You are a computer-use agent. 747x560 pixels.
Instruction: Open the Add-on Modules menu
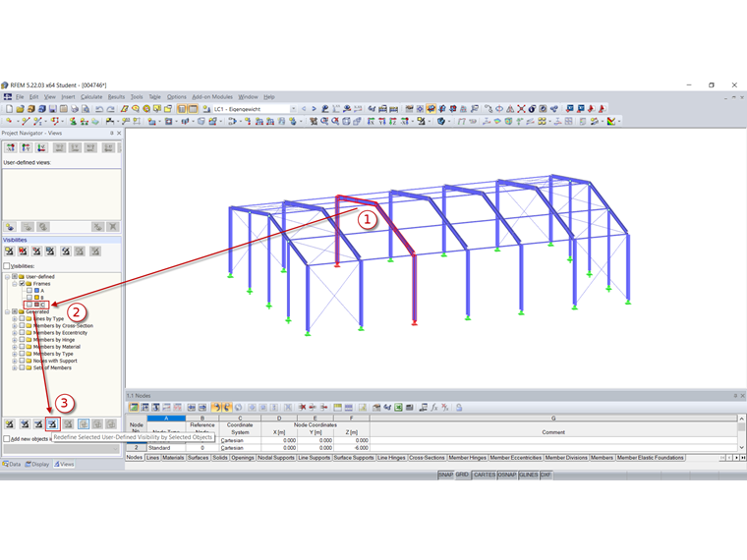click(x=212, y=96)
